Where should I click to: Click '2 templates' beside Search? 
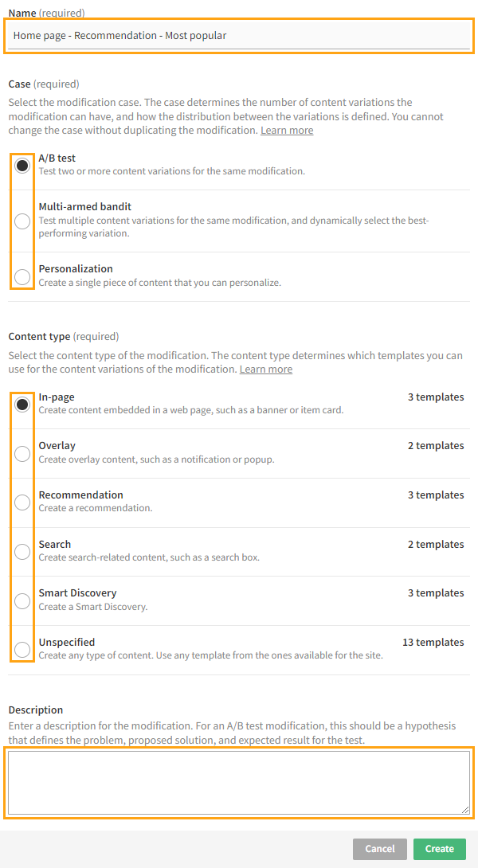pyautogui.click(x=436, y=545)
